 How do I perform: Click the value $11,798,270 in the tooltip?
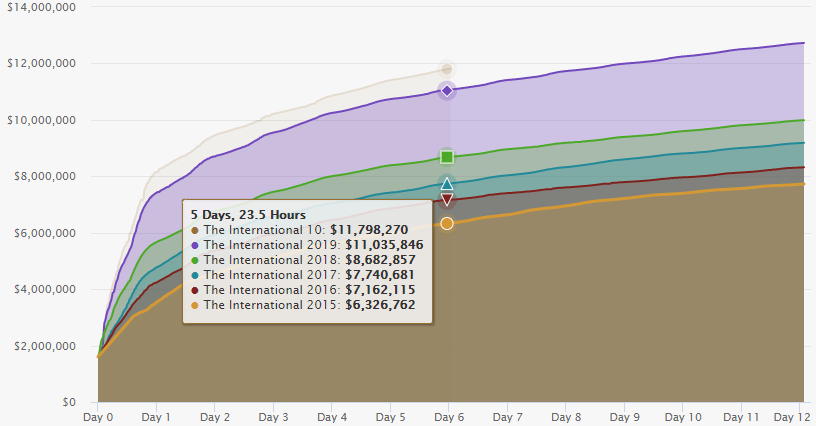click(369, 230)
